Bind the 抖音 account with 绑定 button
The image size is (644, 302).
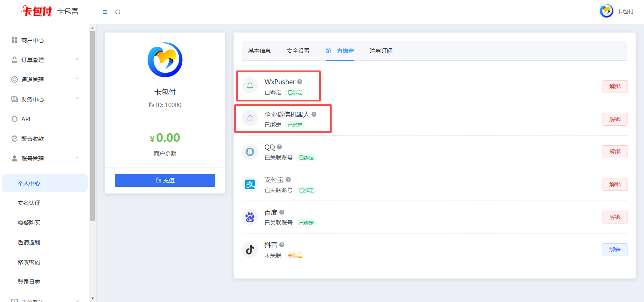point(615,250)
